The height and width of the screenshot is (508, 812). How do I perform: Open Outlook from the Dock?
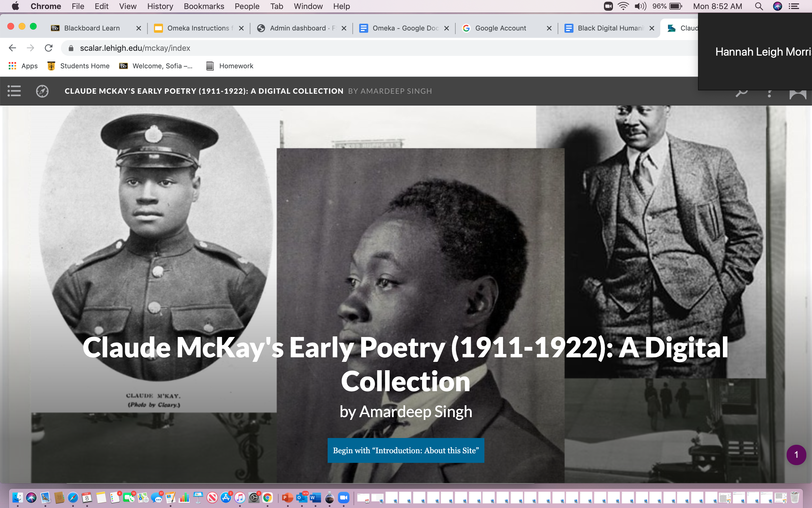pyautogui.click(x=302, y=498)
